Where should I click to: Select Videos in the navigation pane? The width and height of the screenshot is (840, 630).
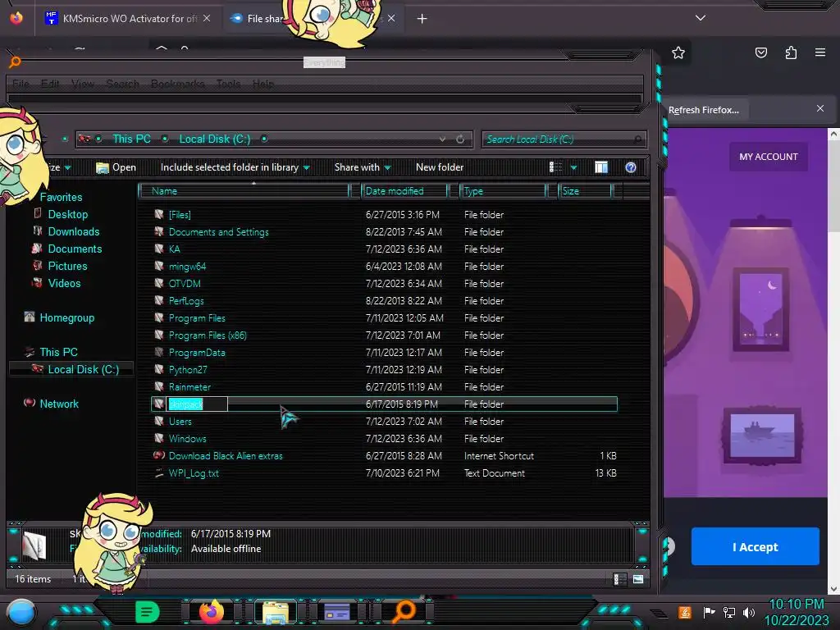[x=64, y=283]
